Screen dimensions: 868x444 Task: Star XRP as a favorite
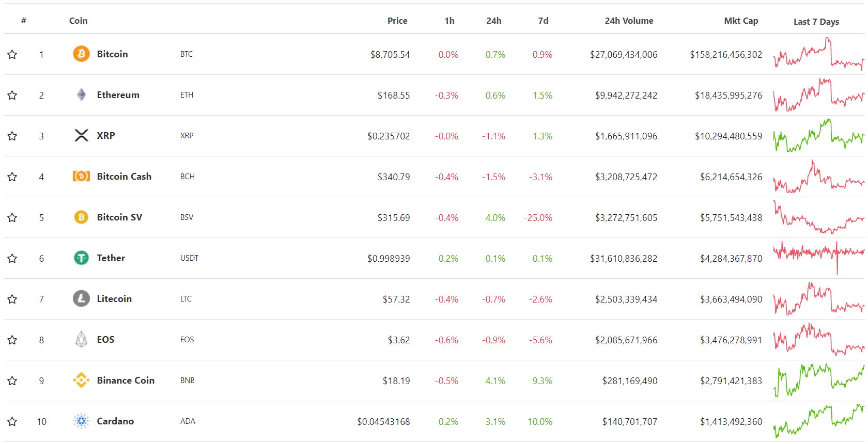pyautogui.click(x=12, y=136)
